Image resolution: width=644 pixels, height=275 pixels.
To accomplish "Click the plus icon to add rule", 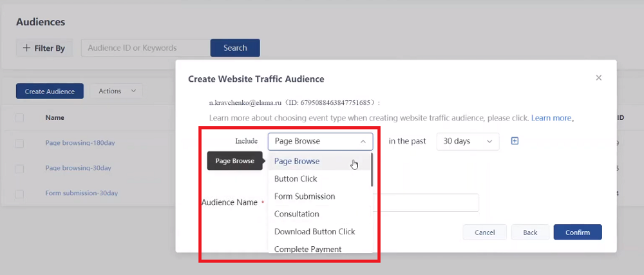I will pyautogui.click(x=515, y=141).
